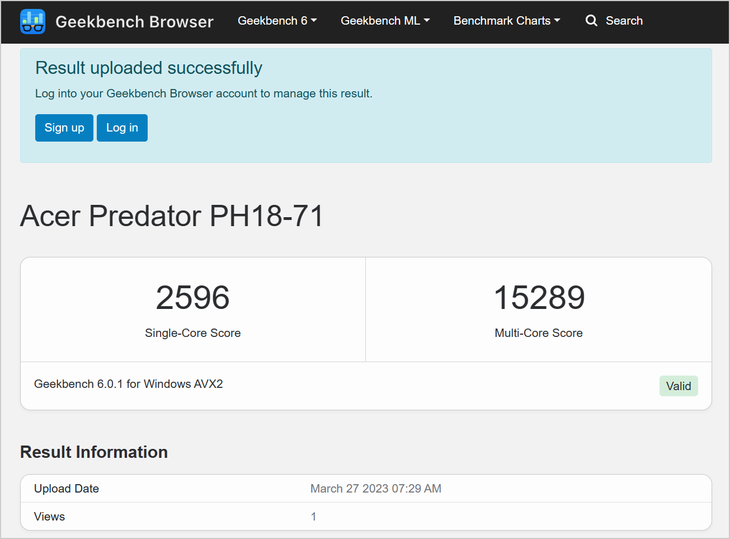Click the Multi-Core Score label

pyautogui.click(x=539, y=333)
